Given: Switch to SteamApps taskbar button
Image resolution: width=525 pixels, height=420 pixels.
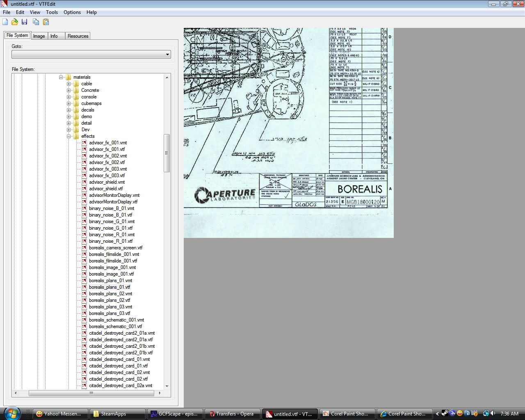Looking at the screenshot, I should click(x=118, y=414).
